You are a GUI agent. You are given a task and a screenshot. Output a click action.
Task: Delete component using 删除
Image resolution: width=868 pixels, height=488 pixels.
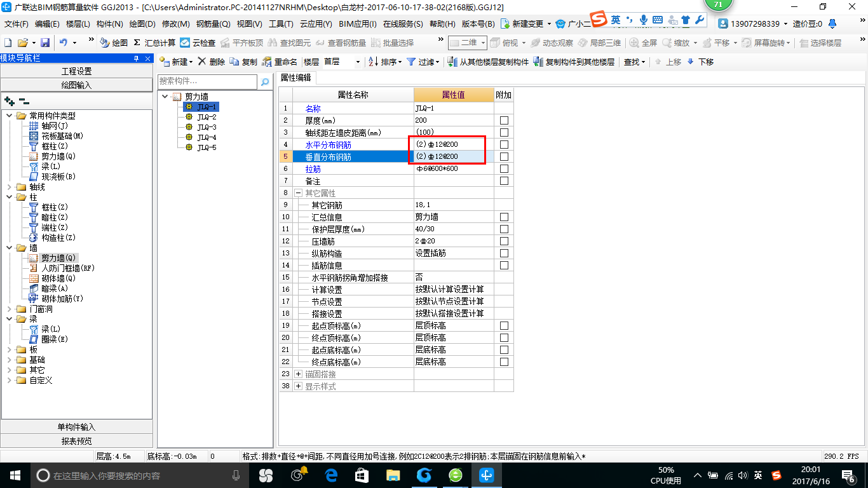(x=211, y=62)
